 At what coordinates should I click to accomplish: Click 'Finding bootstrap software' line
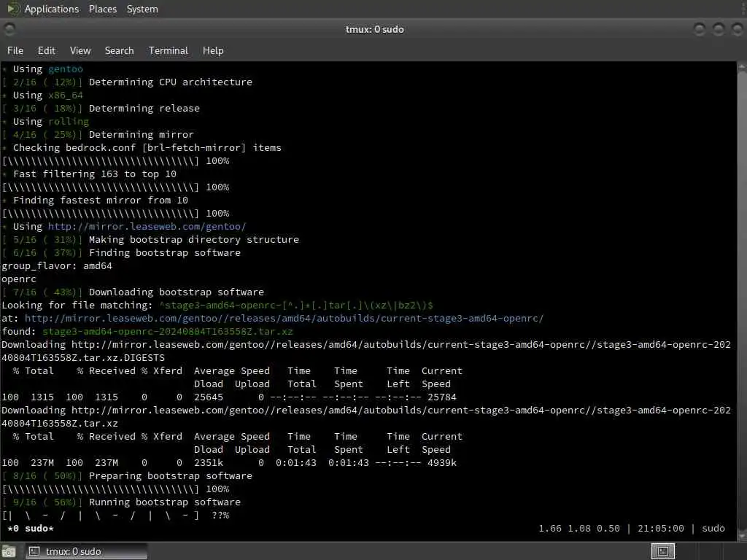(x=165, y=253)
